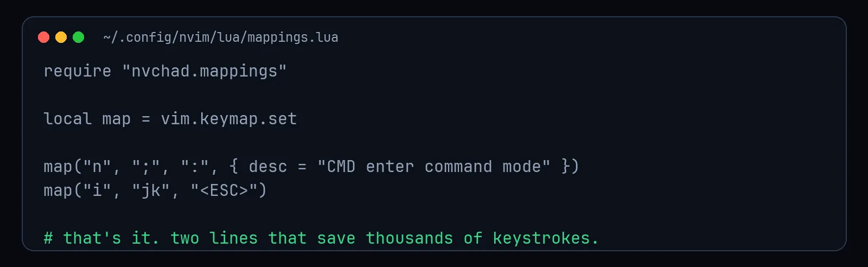Click vim.keymap.set in the assignment
This screenshot has width=868, height=267.
tap(229, 119)
